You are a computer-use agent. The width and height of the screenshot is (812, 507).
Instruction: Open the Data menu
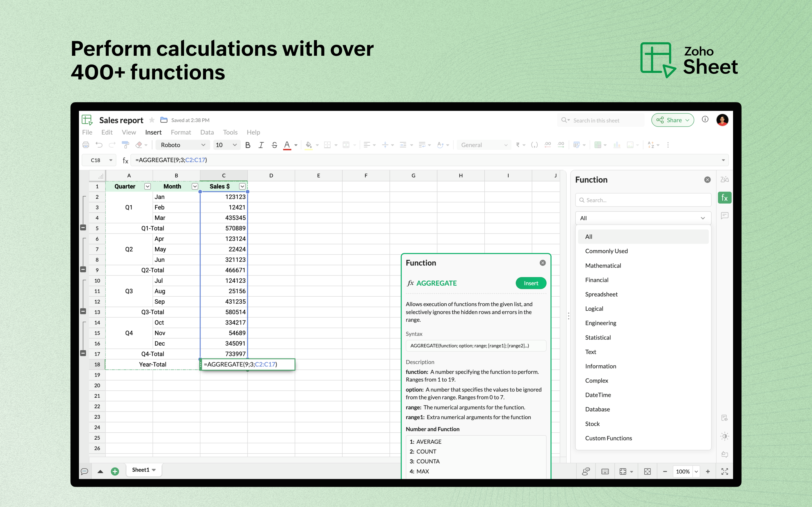[x=207, y=132]
